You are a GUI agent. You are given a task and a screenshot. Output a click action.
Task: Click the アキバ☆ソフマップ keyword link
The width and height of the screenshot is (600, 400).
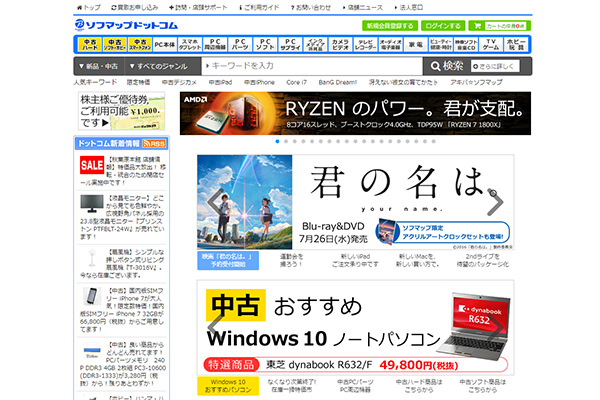click(476, 82)
